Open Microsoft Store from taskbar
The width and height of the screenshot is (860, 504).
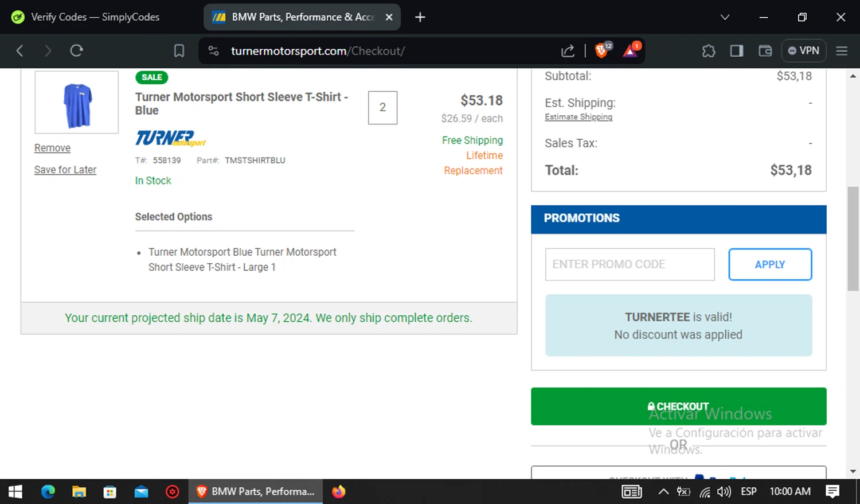[x=110, y=491]
